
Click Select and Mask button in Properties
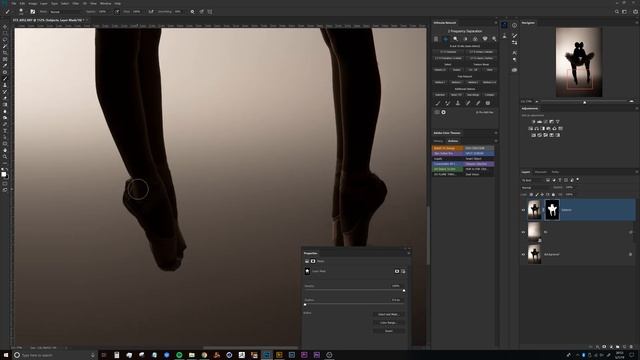[x=389, y=315]
